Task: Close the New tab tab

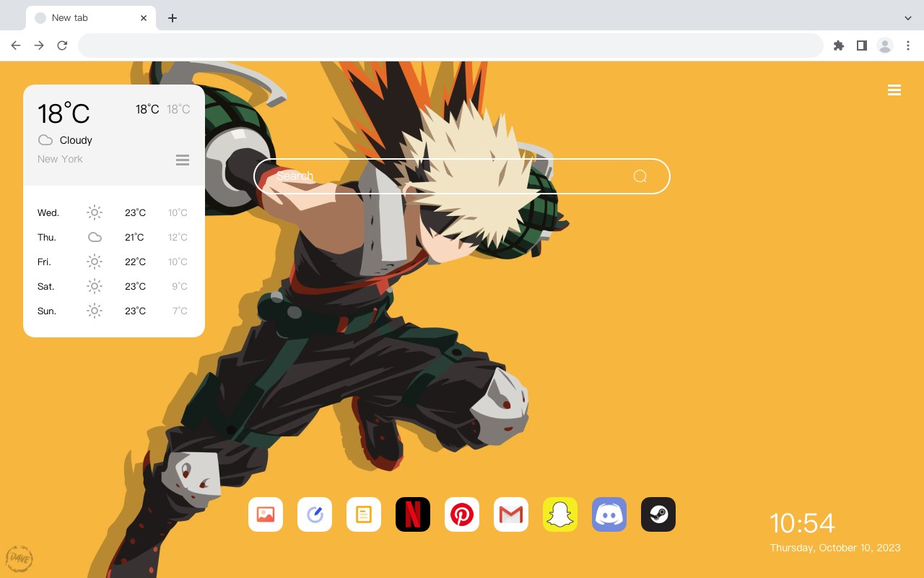Action: coord(144,18)
